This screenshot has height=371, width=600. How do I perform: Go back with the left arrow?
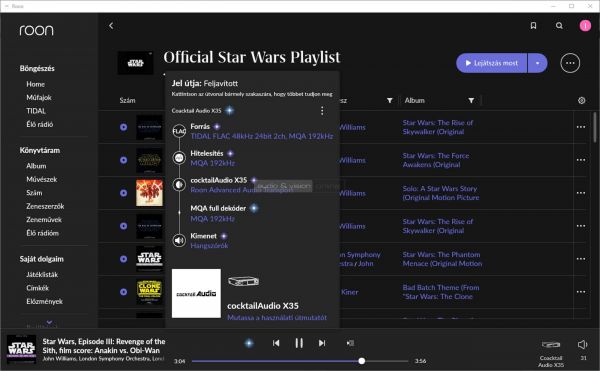[x=111, y=26]
